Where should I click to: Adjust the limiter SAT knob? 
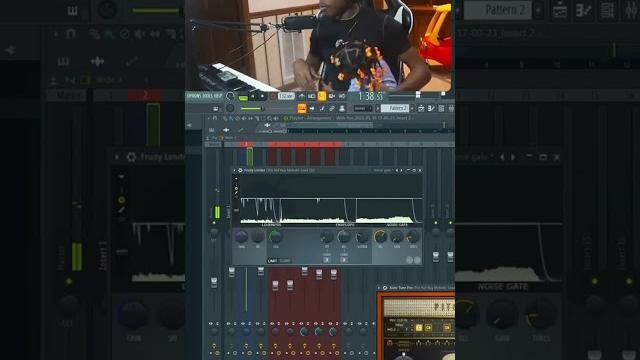(258, 237)
